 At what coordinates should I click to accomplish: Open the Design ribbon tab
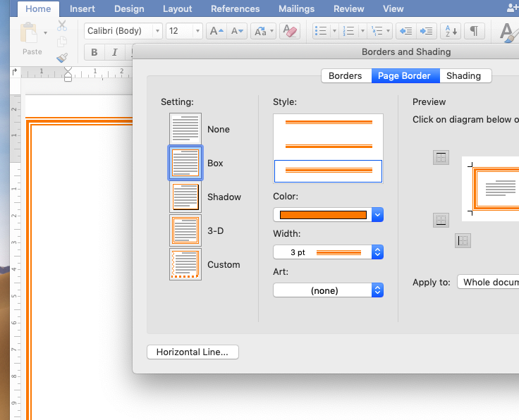click(x=129, y=9)
